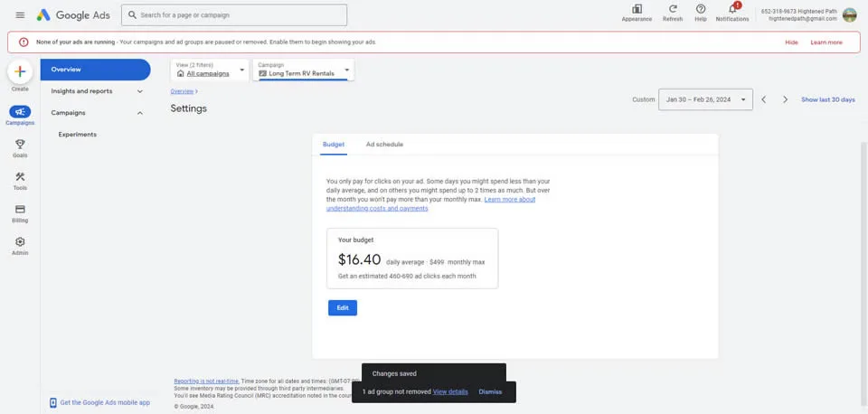
Task: Open the Experiments page
Action: point(78,135)
